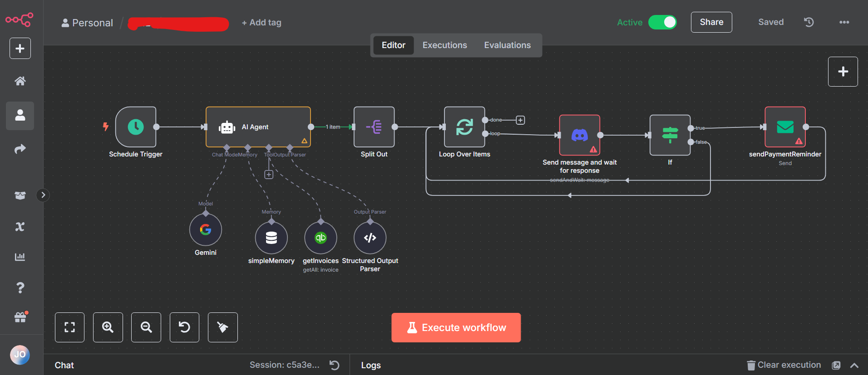Open the three-dot workflow options menu
This screenshot has height=375, width=868.
pos(844,22)
